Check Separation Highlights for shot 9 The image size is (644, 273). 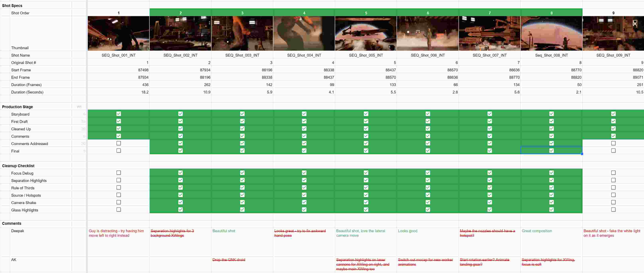coord(613,180)
